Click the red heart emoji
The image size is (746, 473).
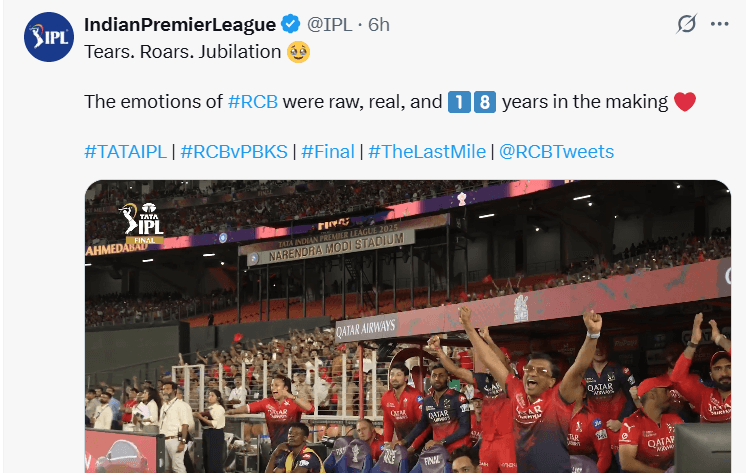point(685,102)
